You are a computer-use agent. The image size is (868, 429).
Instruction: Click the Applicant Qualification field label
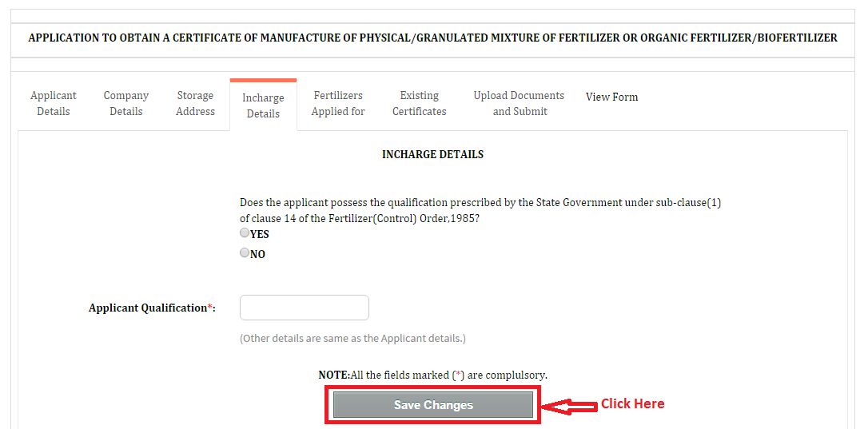pyautogui.click(x=152, y=308)
